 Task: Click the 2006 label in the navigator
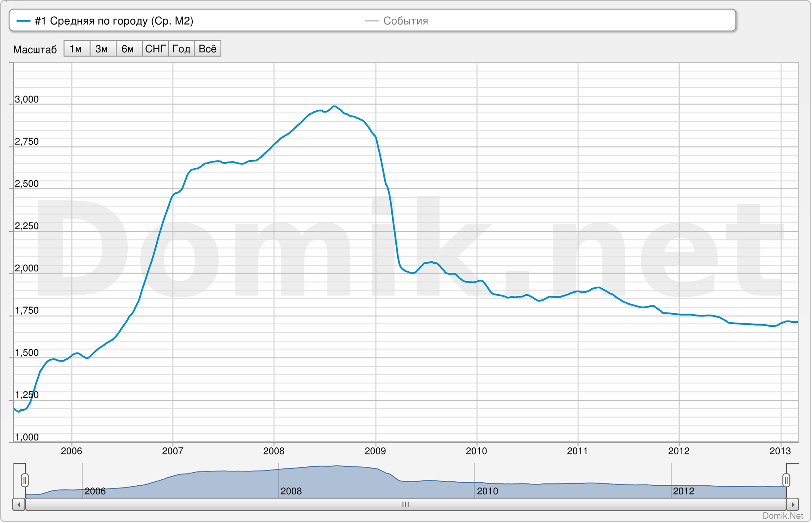pyautogui.click(x=95, y=491)
